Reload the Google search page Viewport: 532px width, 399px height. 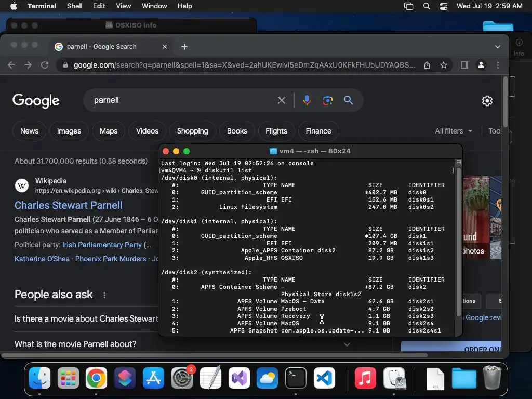(45, 65)
